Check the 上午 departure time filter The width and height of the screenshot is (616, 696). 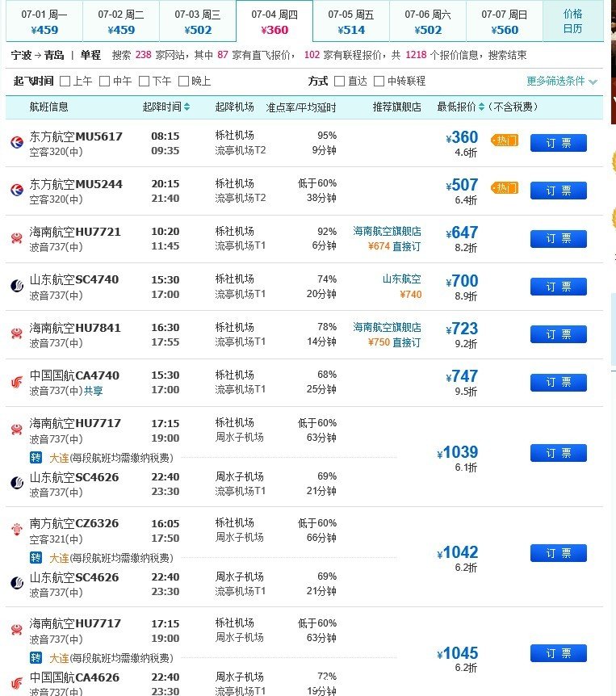click(65, 82)
